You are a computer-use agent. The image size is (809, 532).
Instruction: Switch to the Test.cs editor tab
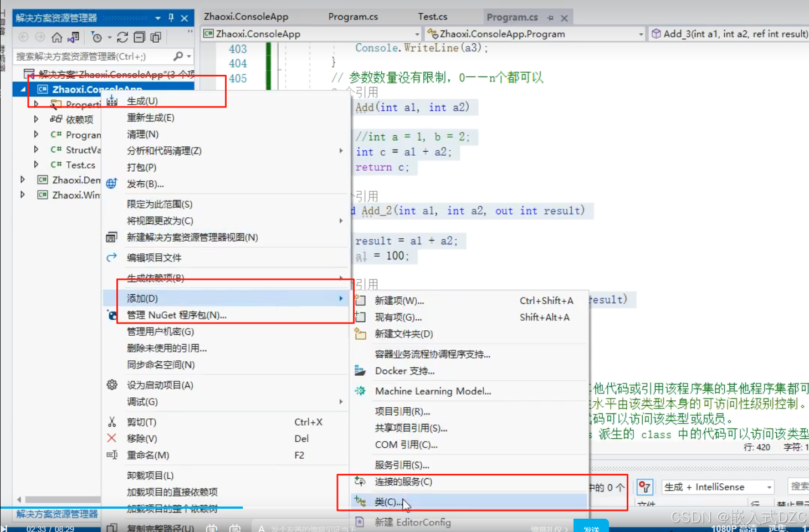pos(432,17)
